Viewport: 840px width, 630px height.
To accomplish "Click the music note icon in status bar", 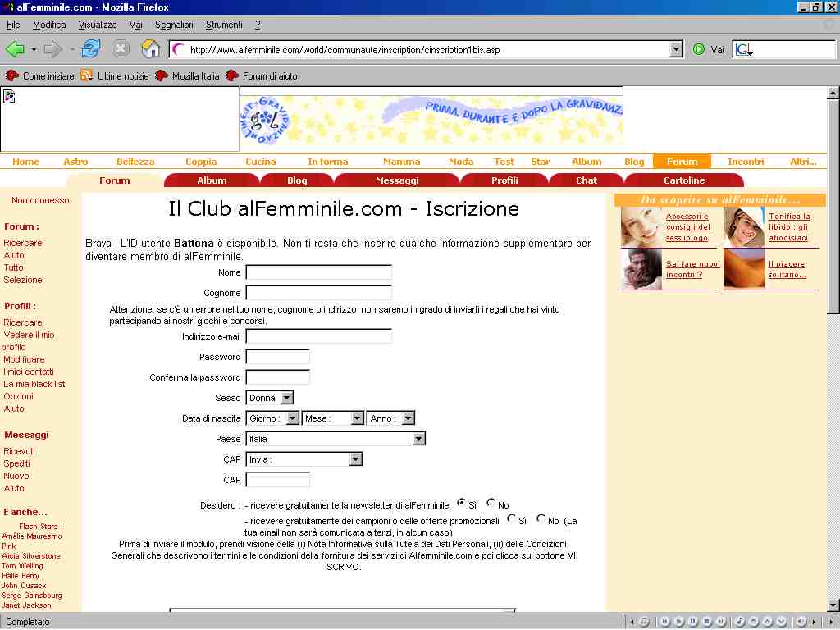I will coord(739,622).
